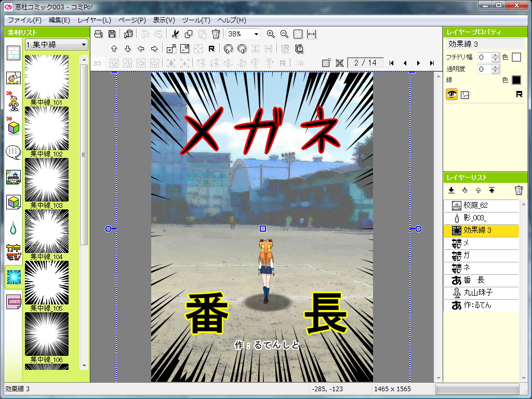Delete the layer with the layer list trash icon

(518, 190)
